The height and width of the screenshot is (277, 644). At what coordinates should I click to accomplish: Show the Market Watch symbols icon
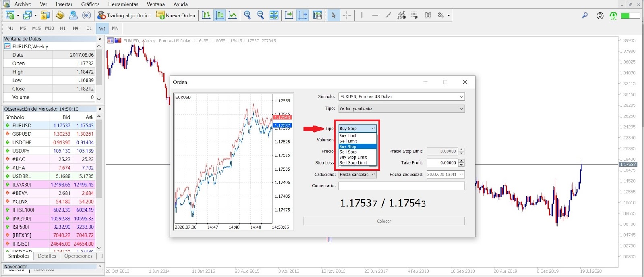click(x=45, y=15)
